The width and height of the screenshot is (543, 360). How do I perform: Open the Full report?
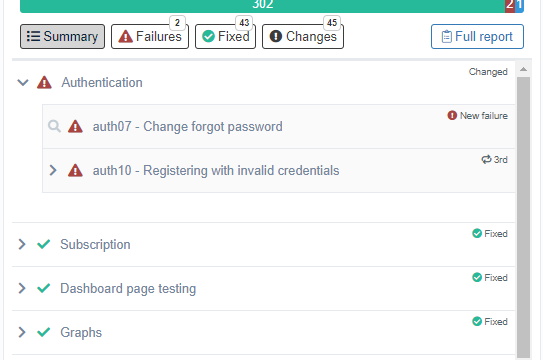(477, 36)
